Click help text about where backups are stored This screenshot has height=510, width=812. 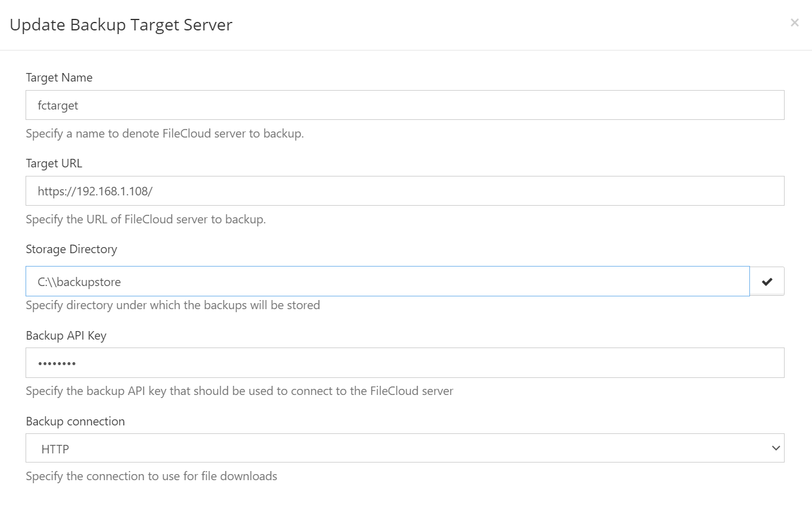click(173, 305)
